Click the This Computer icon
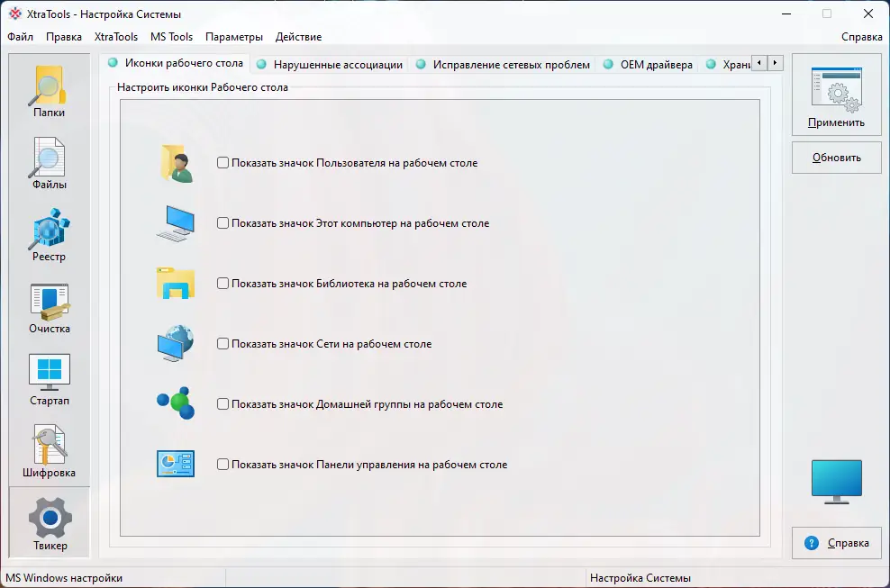Image resolution: width=890 pixels, height=588 pixels. [x=176, y=223]
